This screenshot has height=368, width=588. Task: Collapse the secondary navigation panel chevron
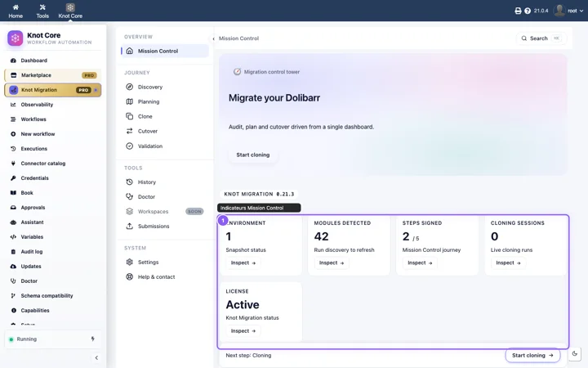coord(213,38)
